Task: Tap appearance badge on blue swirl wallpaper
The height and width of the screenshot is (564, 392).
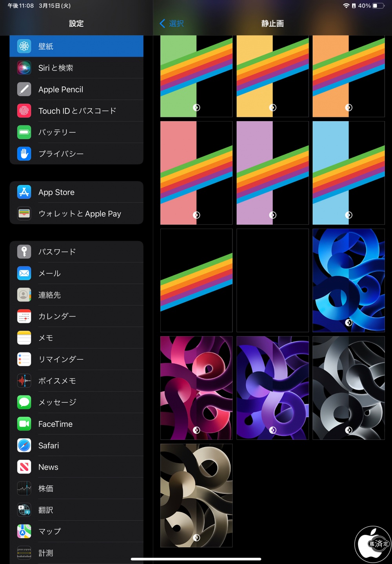Action: pyautogui.click(x=348, y=323)
